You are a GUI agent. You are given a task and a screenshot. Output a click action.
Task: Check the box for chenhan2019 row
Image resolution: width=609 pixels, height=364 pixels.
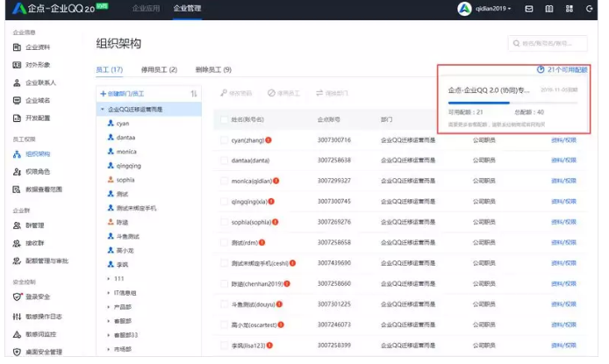224,283
